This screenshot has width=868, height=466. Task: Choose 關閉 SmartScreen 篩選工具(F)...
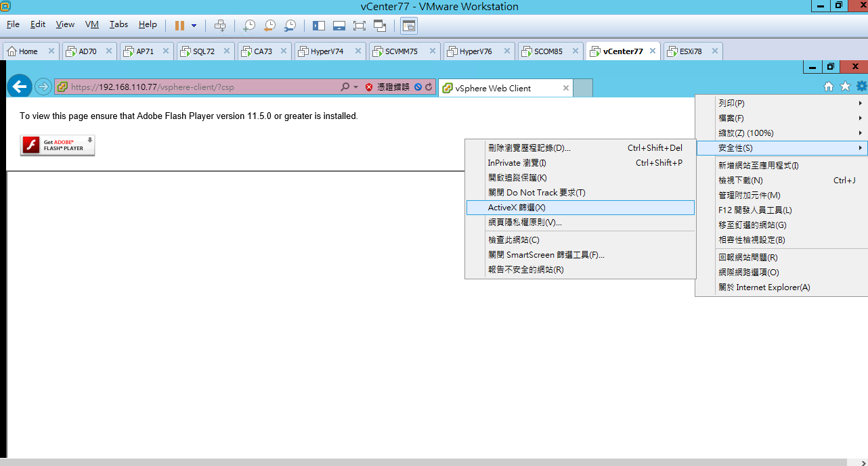[581, 255]
